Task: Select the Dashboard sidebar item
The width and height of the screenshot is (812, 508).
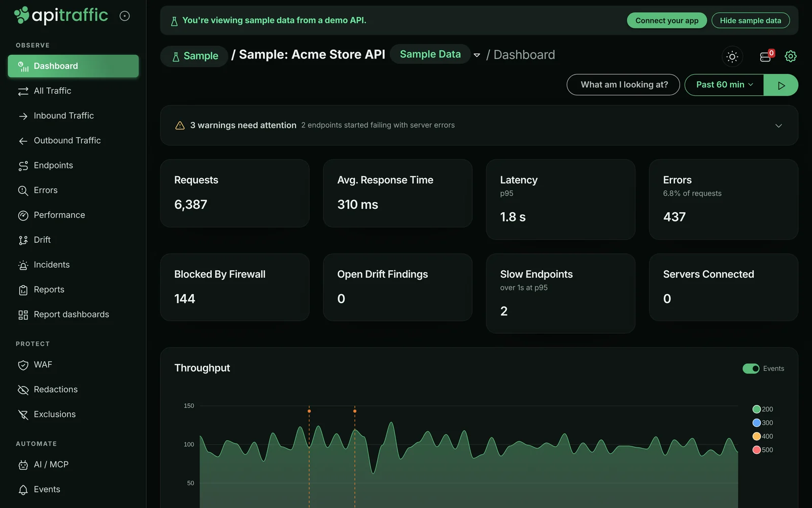Action: pyautogui.click(x=73, y=66)
